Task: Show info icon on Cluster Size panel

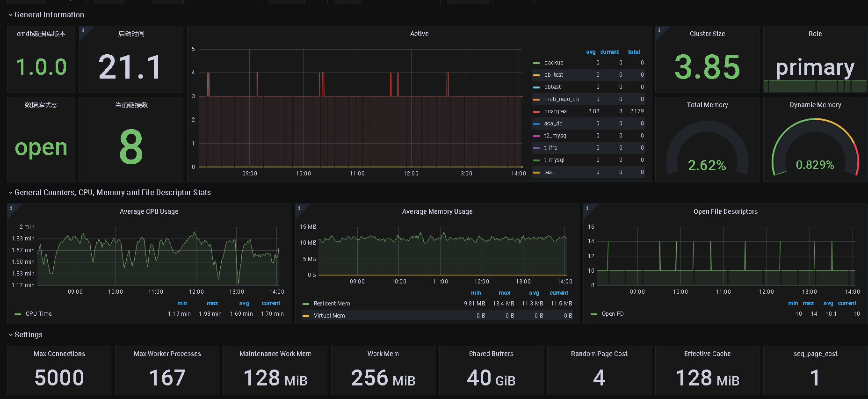Action: pos(659,30)
